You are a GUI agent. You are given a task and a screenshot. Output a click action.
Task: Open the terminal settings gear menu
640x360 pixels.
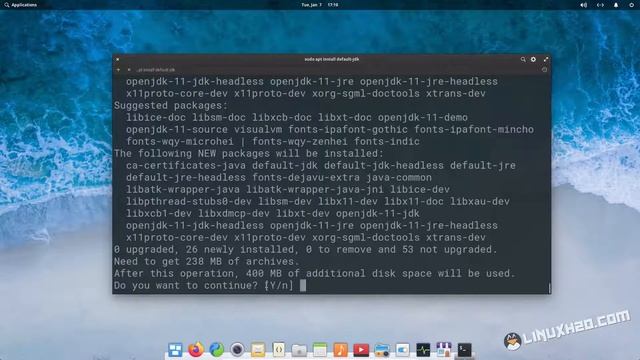(533, 60)
